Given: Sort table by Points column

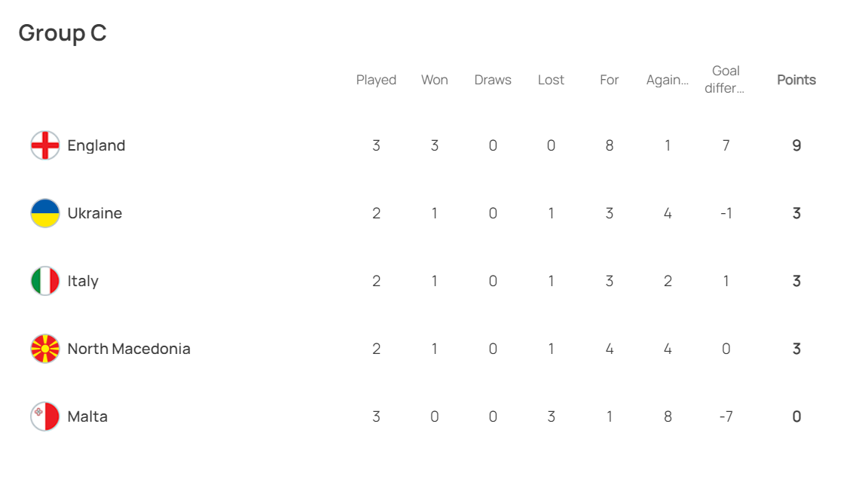Looking at the screenshot, I should (796, 80).
